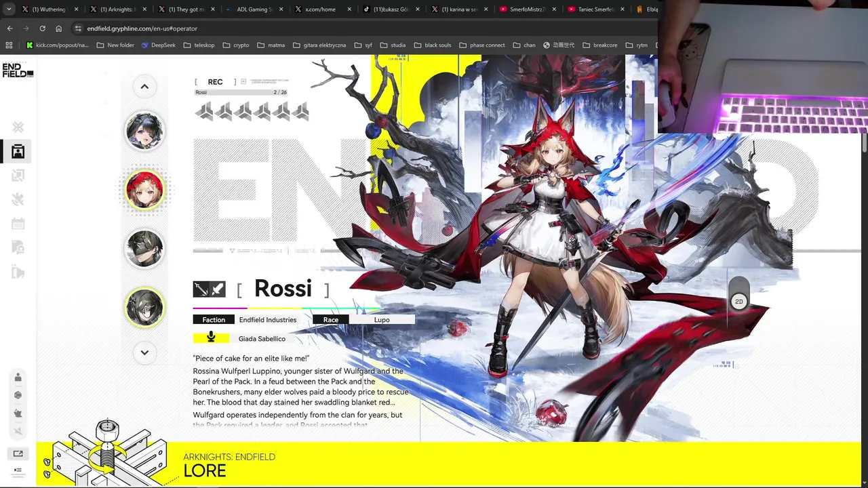Click the Endfield Industries faction text
This screenshot has width=868, height=488.
pos(267,320)
